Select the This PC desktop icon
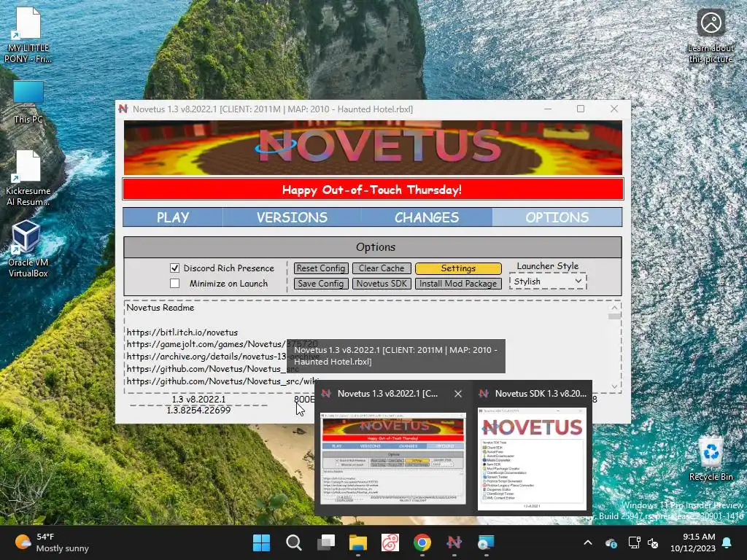Viewport: 747px width, 560px height. [28, 102]
